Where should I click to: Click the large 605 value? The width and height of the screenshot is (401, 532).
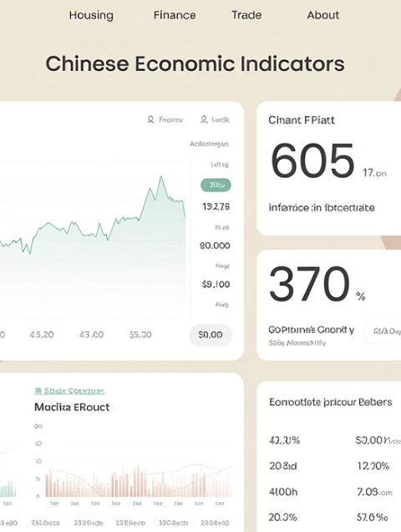(x=312, y=160)
